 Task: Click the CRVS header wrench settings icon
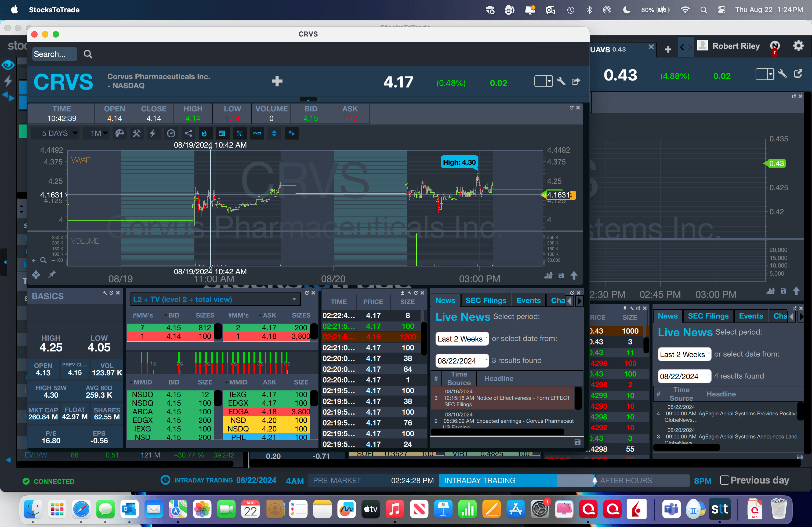(561, 81)
